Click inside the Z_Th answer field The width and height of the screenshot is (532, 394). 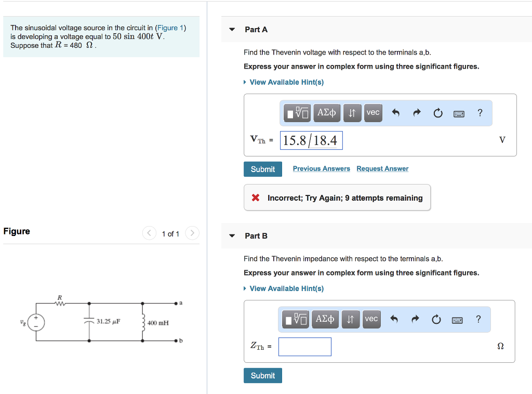(304, 347)
